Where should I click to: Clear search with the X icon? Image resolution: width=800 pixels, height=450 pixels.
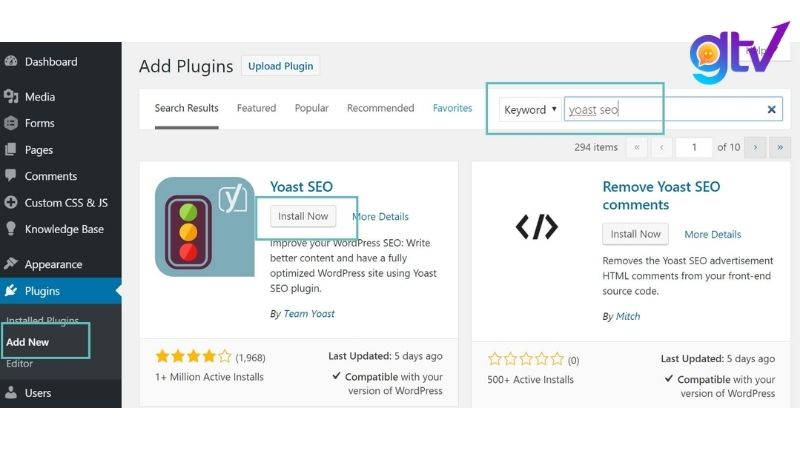coord(772,110)
